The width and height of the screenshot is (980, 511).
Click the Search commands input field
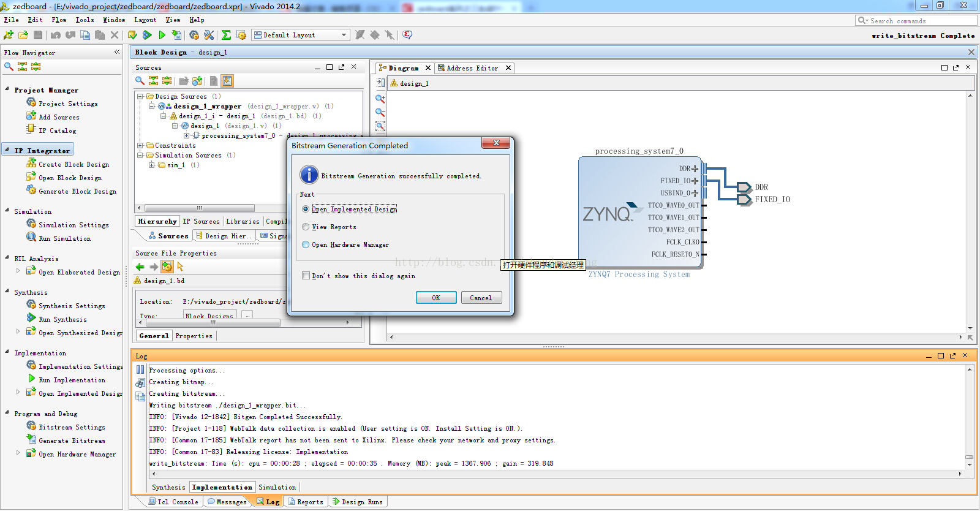pyautogui.click(x=916, y=21)
